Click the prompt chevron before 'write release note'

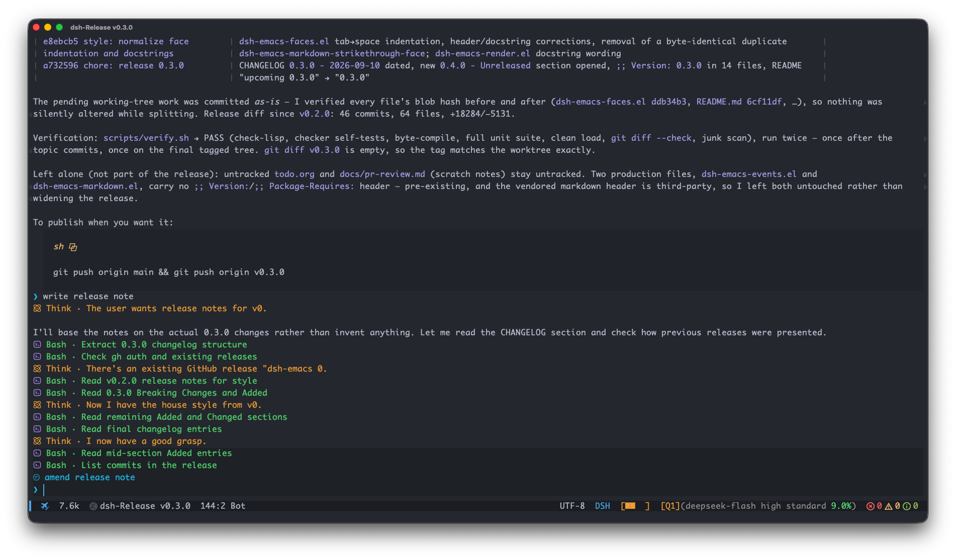36,296
